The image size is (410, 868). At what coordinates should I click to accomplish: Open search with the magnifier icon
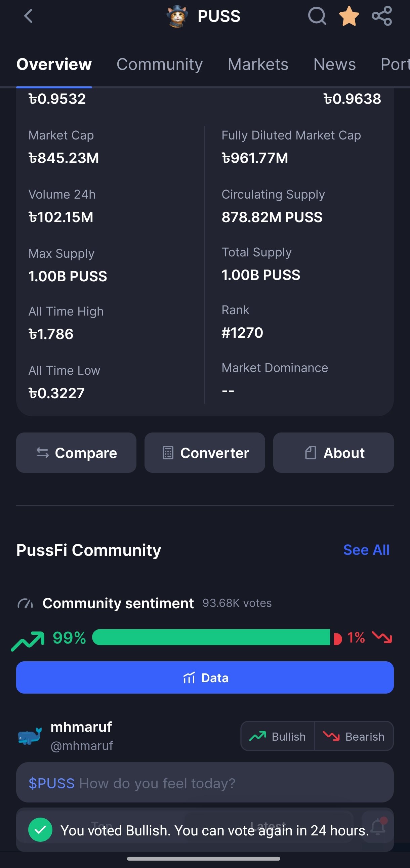tap(317, 16)
